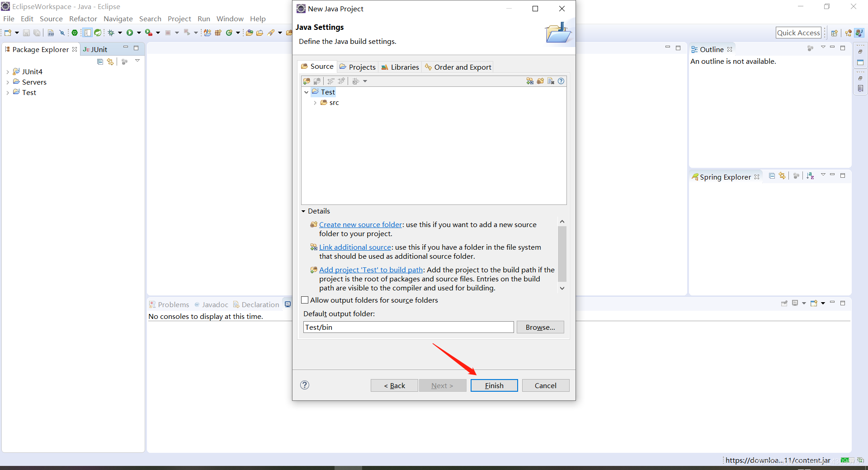Click the Debug bug icon in toolbar
This screenshot has width=868, height=470.
point(111,33)
